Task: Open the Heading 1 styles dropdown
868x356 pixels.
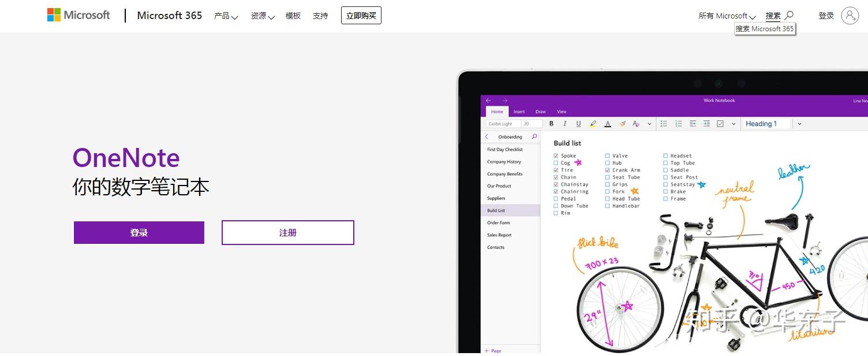Action: click(799, 123)
